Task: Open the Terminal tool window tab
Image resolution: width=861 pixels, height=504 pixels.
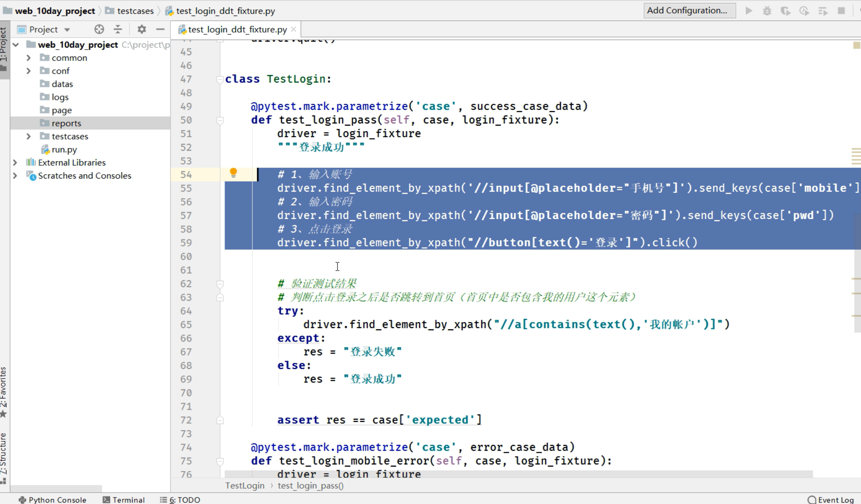Action: point(124,500)
